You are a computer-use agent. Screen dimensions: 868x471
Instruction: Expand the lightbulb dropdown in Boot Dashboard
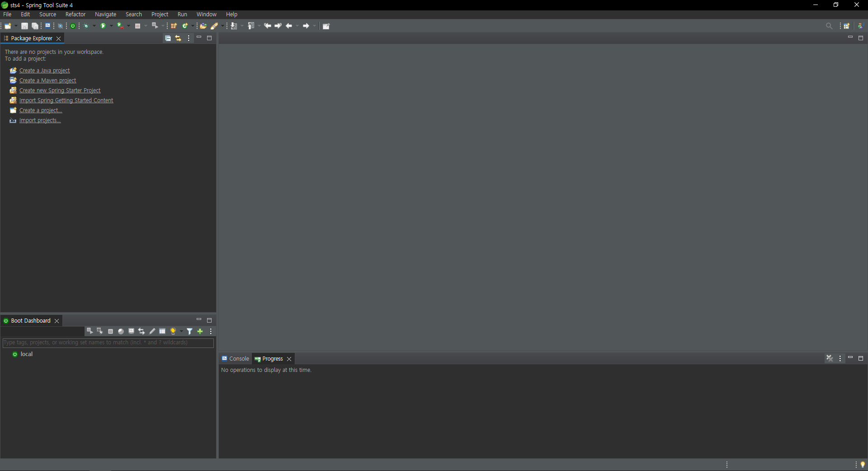coord(181,331)
